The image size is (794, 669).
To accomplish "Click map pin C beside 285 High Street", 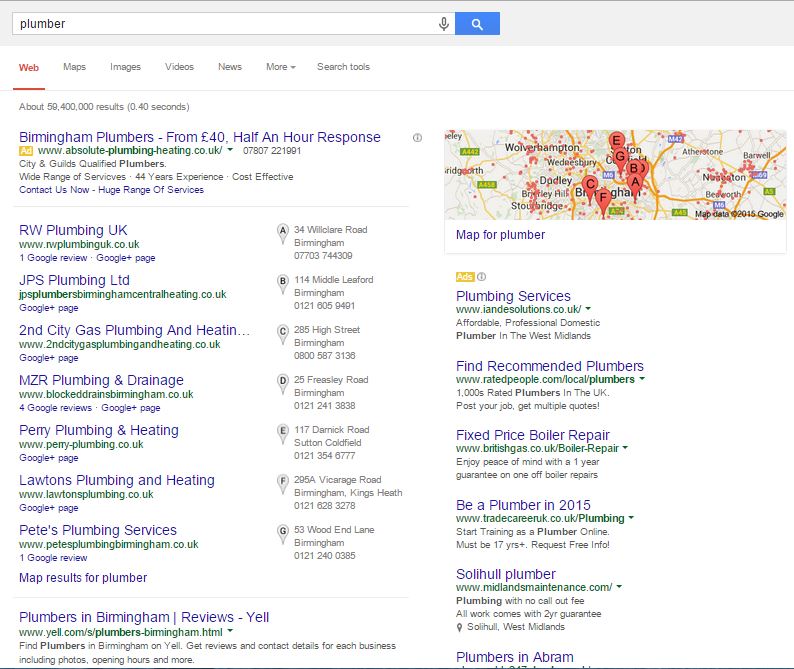I will 283,334.
